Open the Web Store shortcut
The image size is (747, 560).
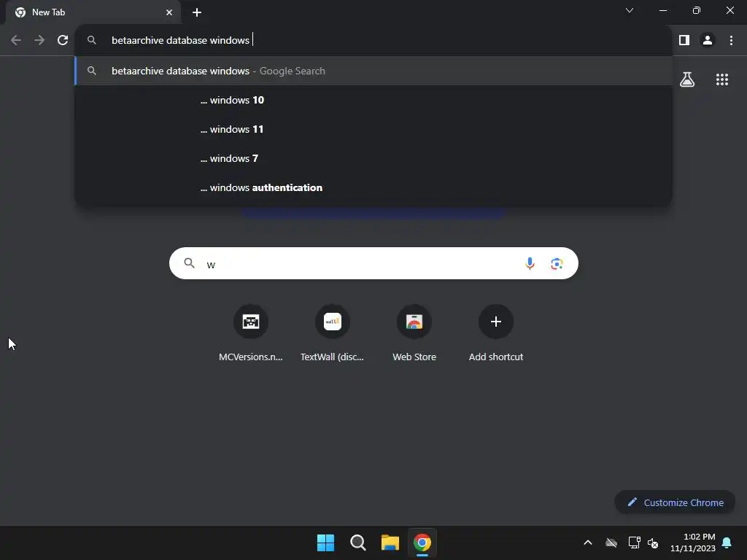pyautogui.click(x=414, y=332)
